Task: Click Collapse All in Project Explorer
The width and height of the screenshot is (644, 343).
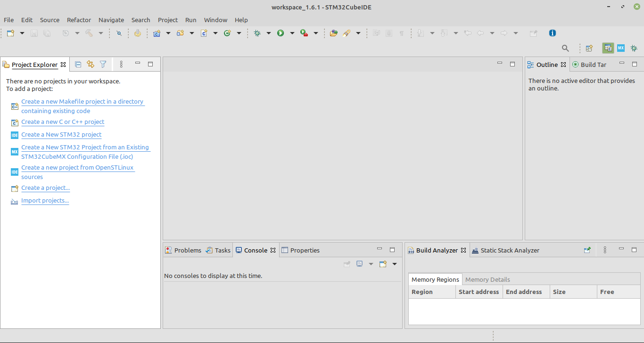Action: pyautogui.click(x=78, y=64)
